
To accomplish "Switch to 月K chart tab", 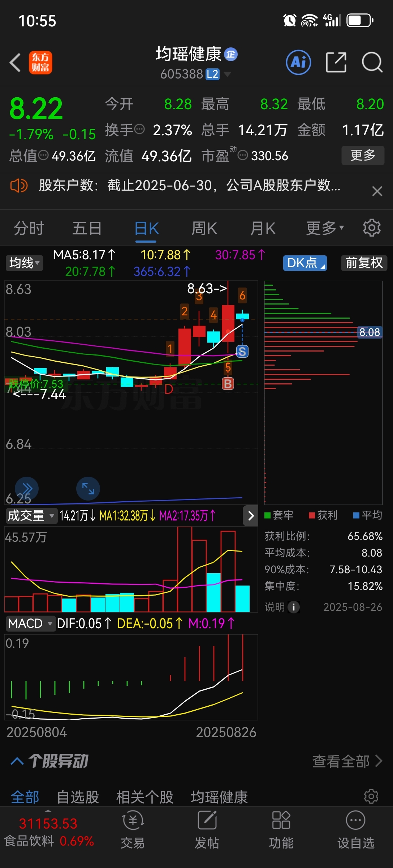I will [x=263, y=228].
